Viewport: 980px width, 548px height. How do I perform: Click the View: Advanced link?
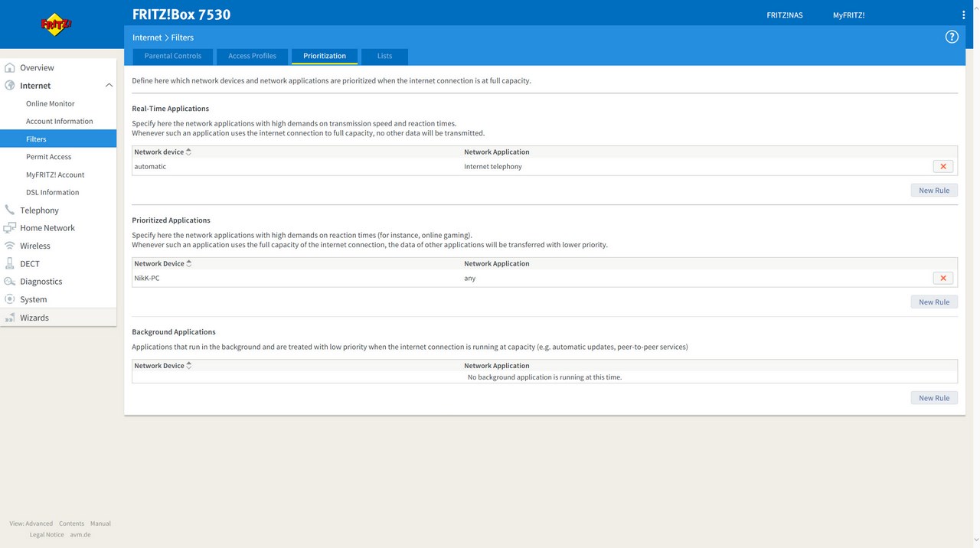pos(31,524)
